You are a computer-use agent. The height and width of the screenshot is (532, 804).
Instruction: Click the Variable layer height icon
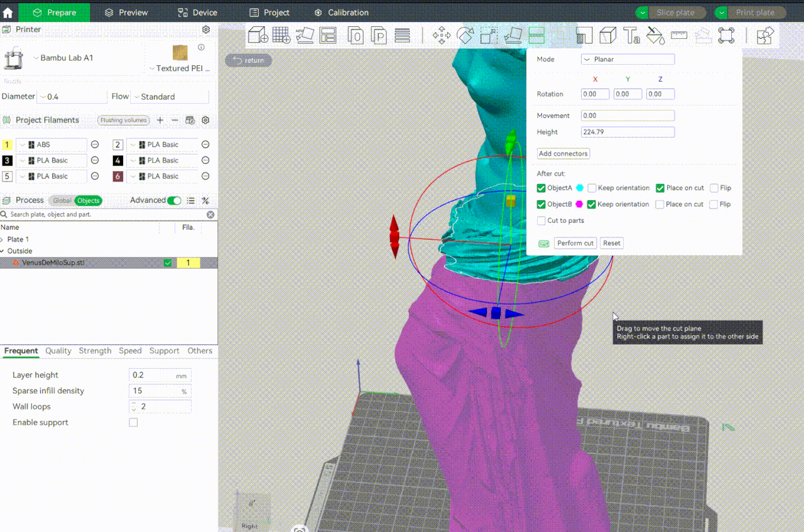point(403,35)
